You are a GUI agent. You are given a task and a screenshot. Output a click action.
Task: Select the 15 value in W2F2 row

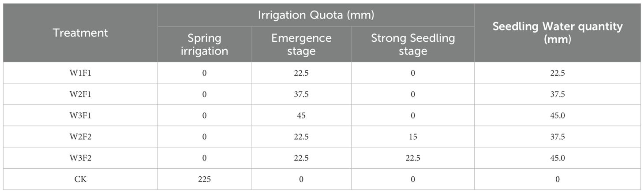pyautogui.click(x=412, y=137)
